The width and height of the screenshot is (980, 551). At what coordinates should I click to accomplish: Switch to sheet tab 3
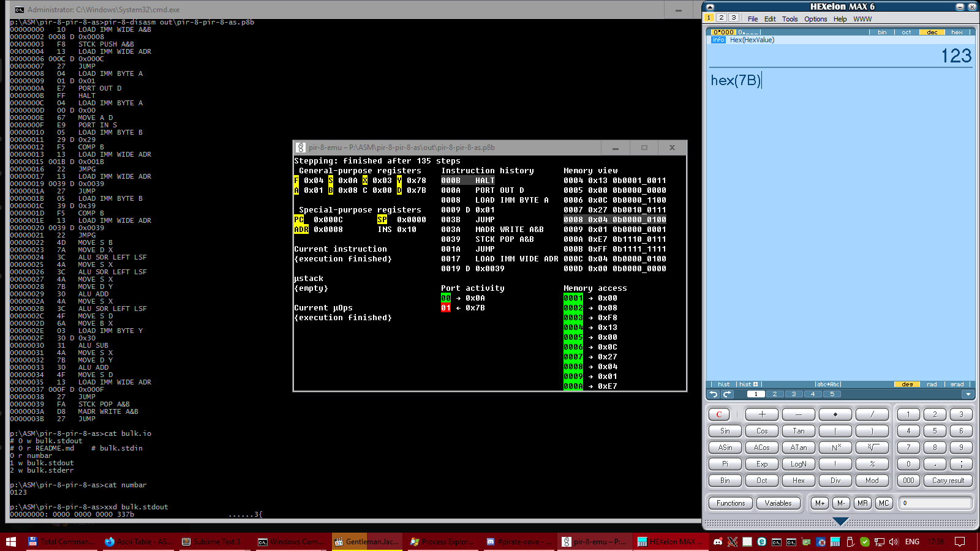[794, 394]
